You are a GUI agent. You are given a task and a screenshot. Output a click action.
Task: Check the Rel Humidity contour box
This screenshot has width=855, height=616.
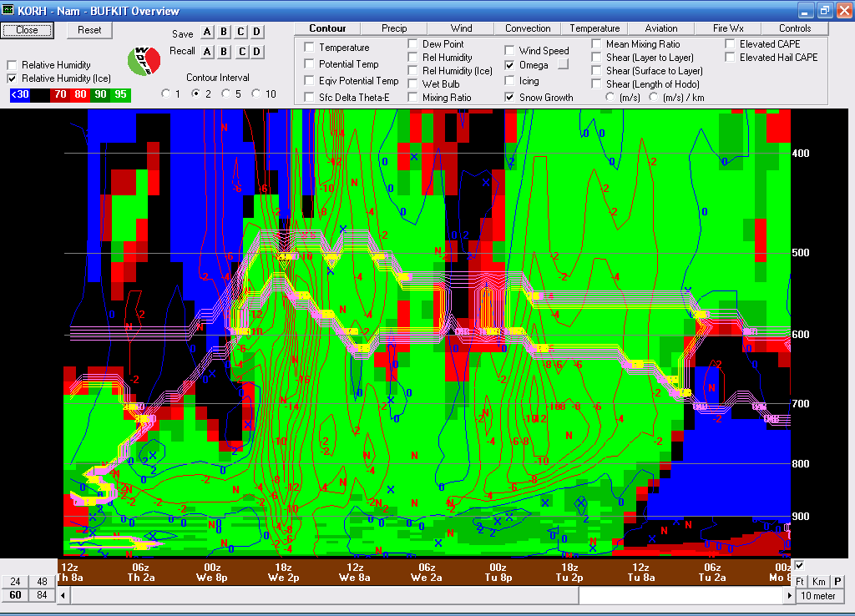412,58
